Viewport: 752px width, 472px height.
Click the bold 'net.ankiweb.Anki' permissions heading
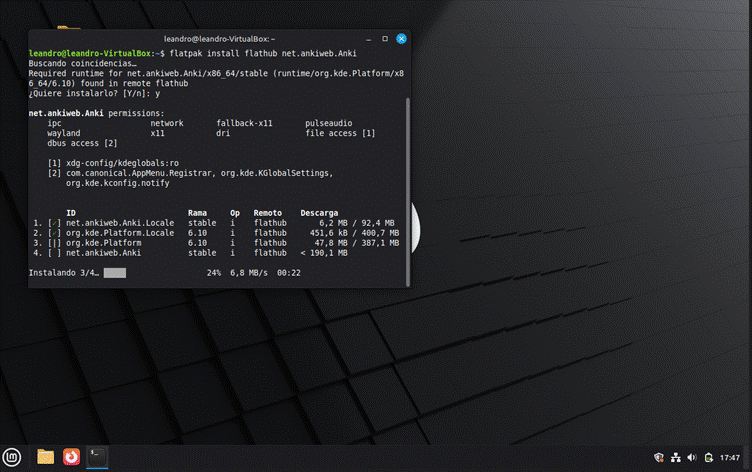pyautogui.click(x=66, y=113)
